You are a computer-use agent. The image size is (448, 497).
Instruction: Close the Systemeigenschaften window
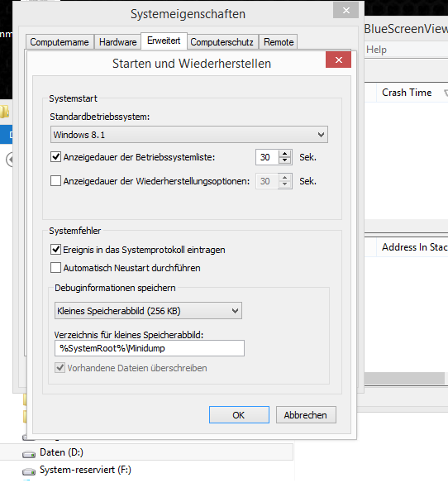[346, 11]
